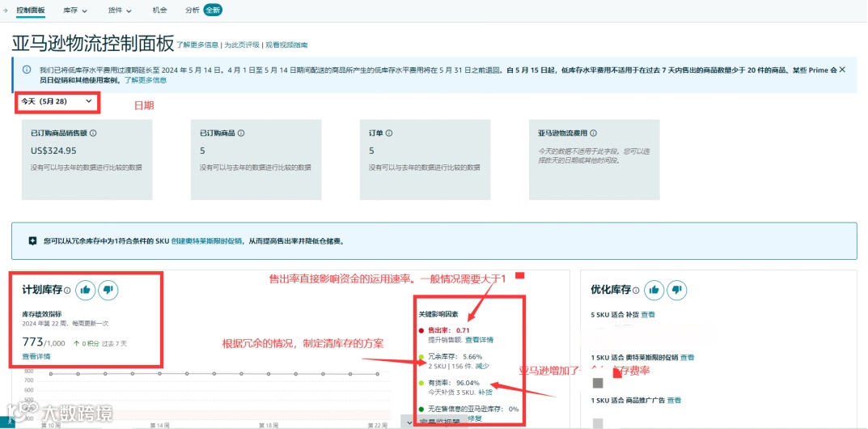Click thumbs-down for 计划库存

tap(108, 290)
